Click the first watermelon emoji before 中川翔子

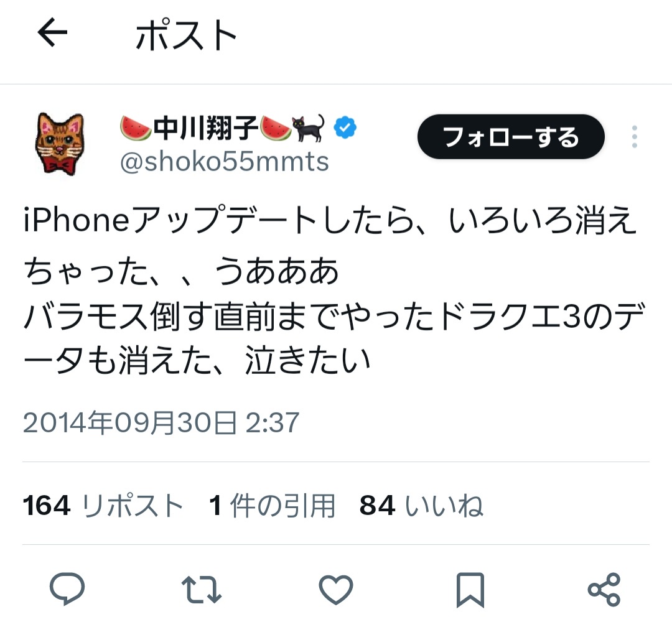click(x=136, y=128)
